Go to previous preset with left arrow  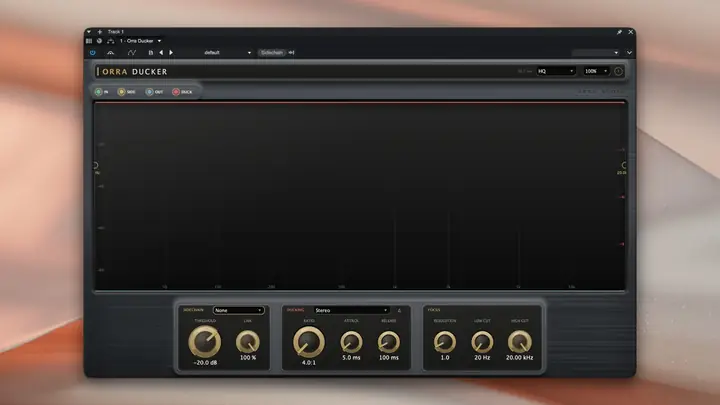pos(161,53)
